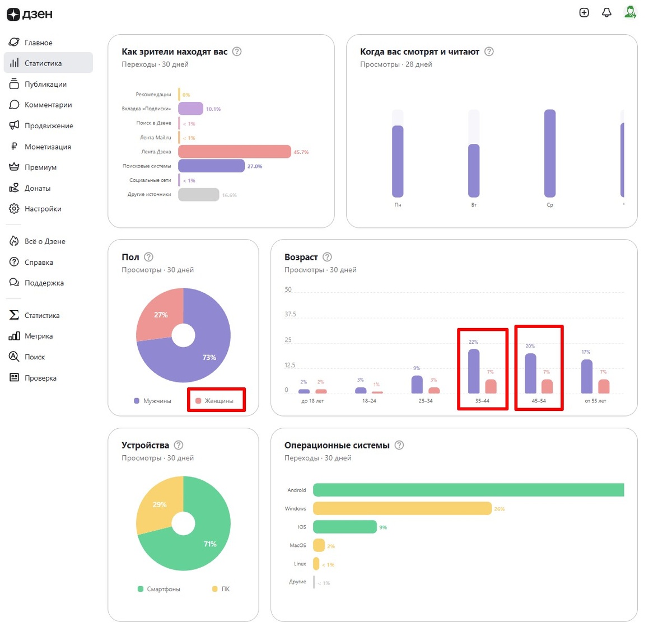The height and width of the screenshot is (627, 672).
Task: Click the Лента Дзена bar in sources chart
Action: (235, 152)
